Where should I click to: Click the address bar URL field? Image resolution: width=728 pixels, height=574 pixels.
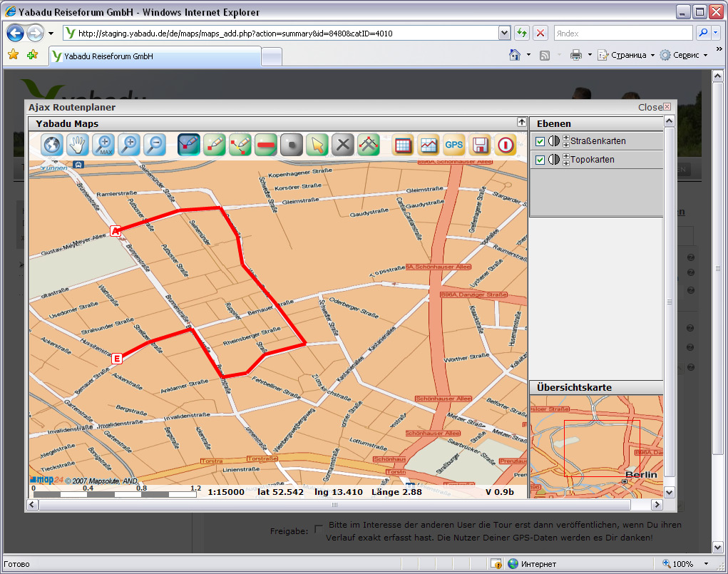288,34
